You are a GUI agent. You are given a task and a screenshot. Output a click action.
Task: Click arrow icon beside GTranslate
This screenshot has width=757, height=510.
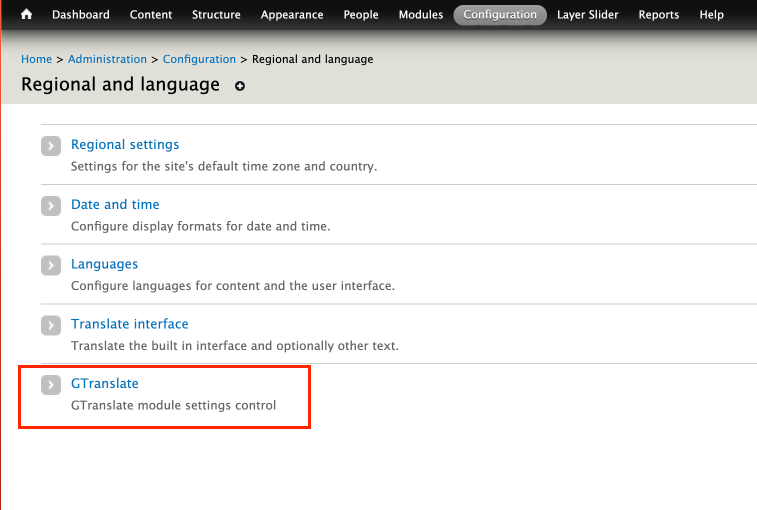click(51, 385)
